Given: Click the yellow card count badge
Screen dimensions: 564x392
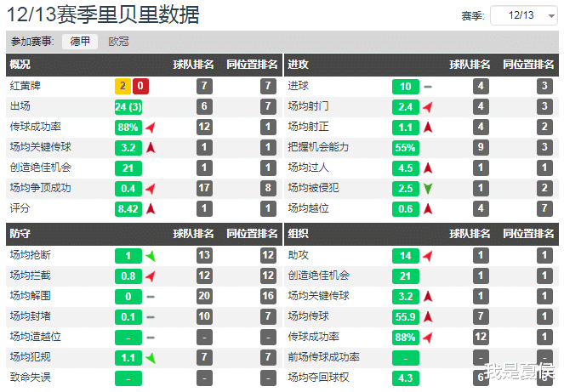Looking at the screenshot, I should 122,86.
